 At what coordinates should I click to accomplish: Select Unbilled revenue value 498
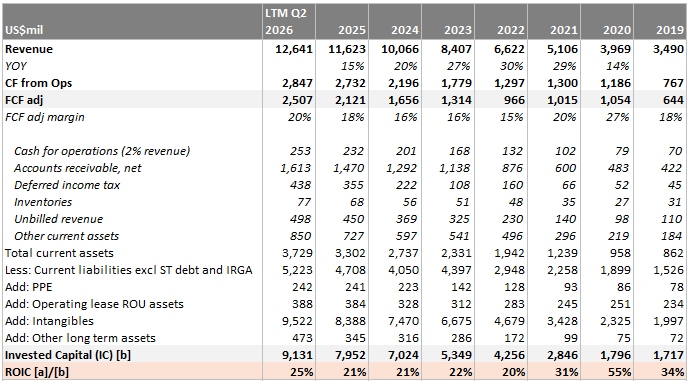click(300, 219)
